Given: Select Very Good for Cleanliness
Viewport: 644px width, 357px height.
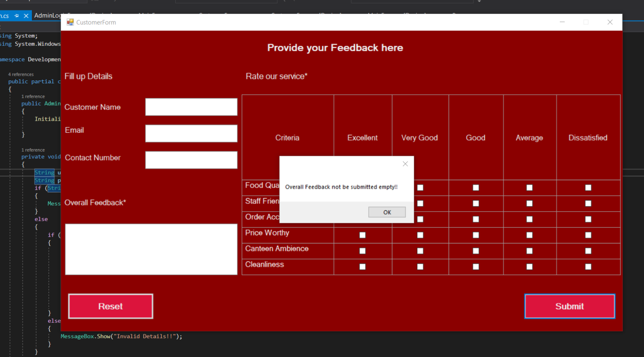Looking at the screenshot, I should coord(420,267).
